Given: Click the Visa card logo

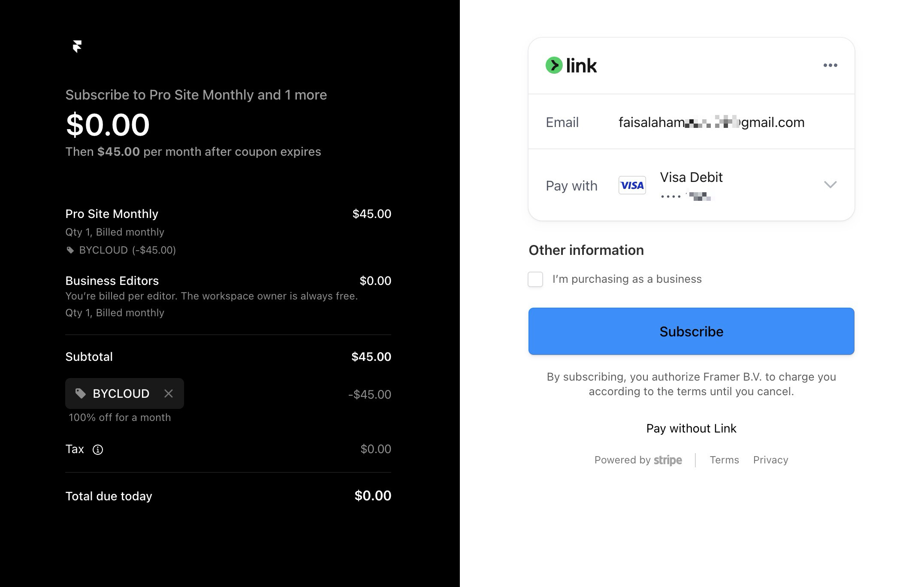Looking at the screenshot, I should click(632, 185).
